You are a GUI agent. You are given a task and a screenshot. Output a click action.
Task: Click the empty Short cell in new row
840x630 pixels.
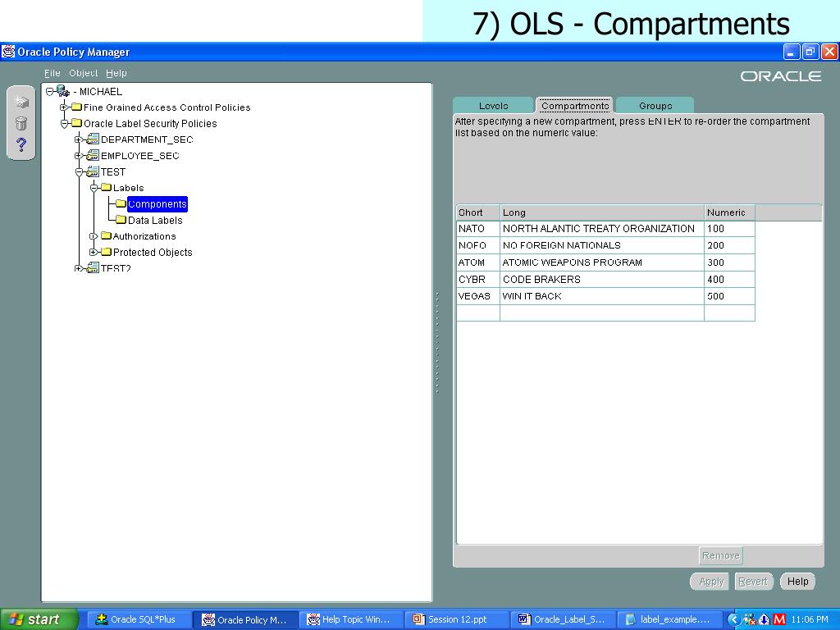click(478, 313)
